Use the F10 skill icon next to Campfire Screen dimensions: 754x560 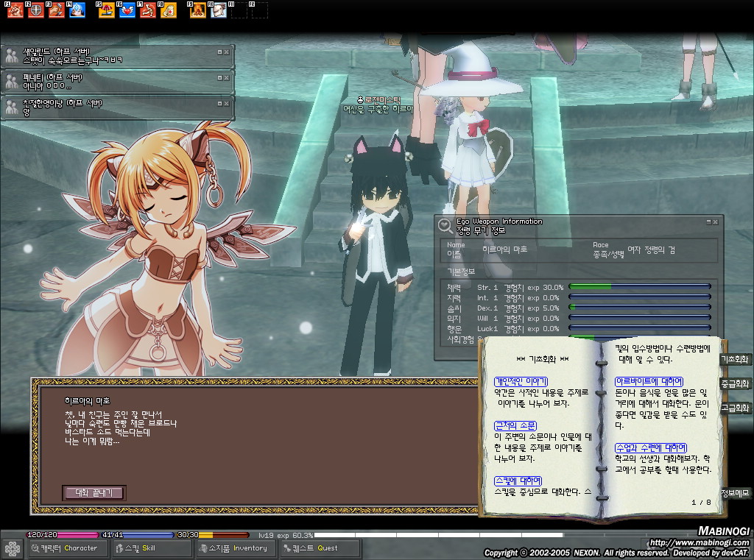(218, 10)
